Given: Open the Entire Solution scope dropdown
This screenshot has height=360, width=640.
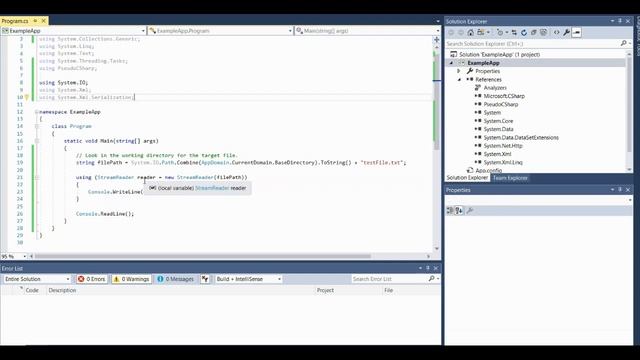Looking at the screenshot, I should click(37, 279).
